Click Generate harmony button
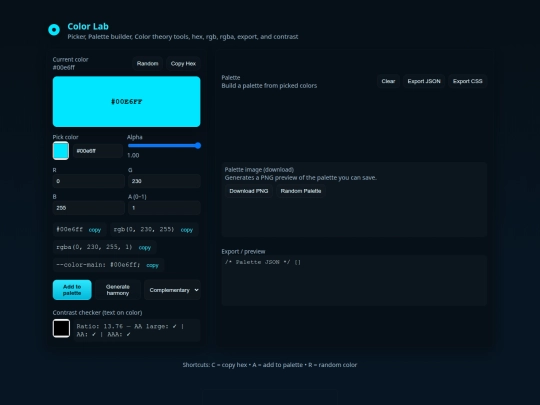Screen dimensions: 540x405 coord(118,290)
